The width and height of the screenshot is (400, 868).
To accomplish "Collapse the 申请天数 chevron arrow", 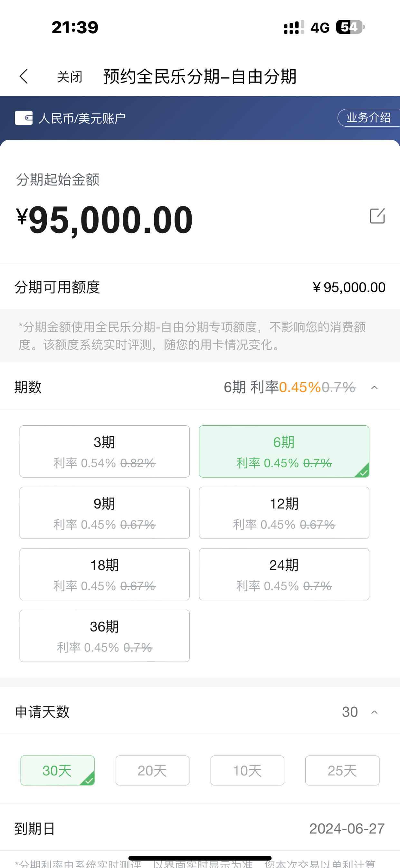I will click(x=375, y=712).
